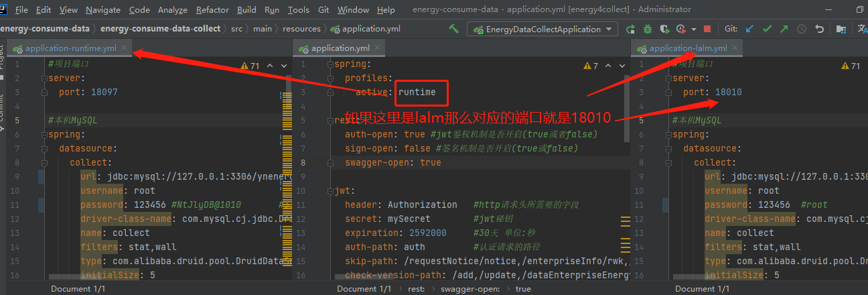Open the View menu
This screenshot has width=868, height=295.
tap(68, 10)
